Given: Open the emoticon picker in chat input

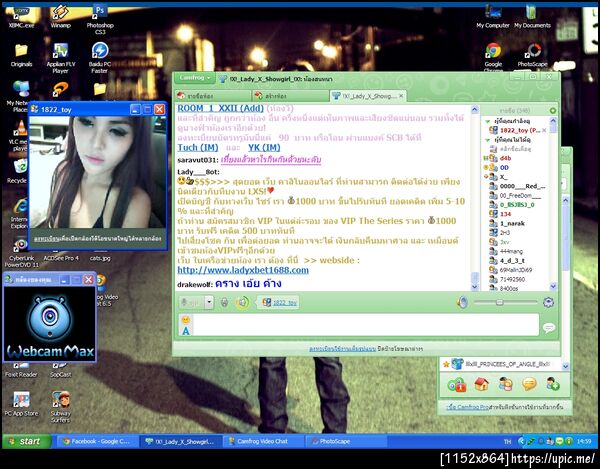Looking at the screenshot, I should [x=186, y=320].
